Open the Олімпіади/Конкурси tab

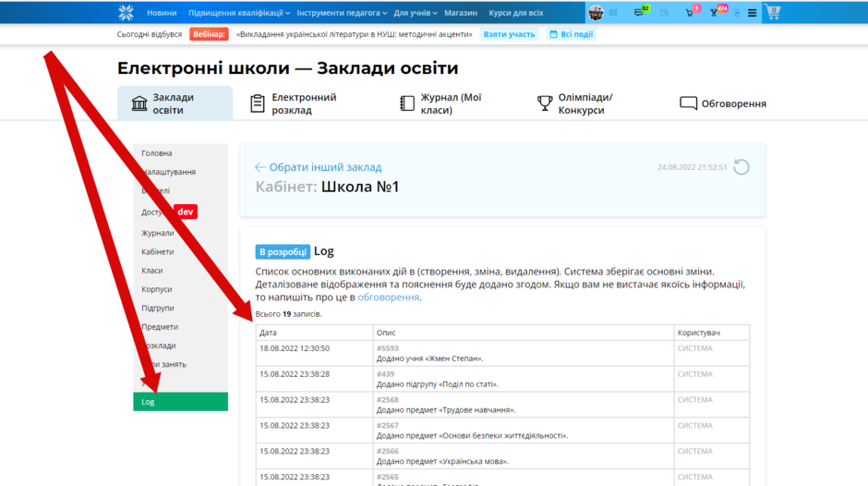click(x=575, y=103)
